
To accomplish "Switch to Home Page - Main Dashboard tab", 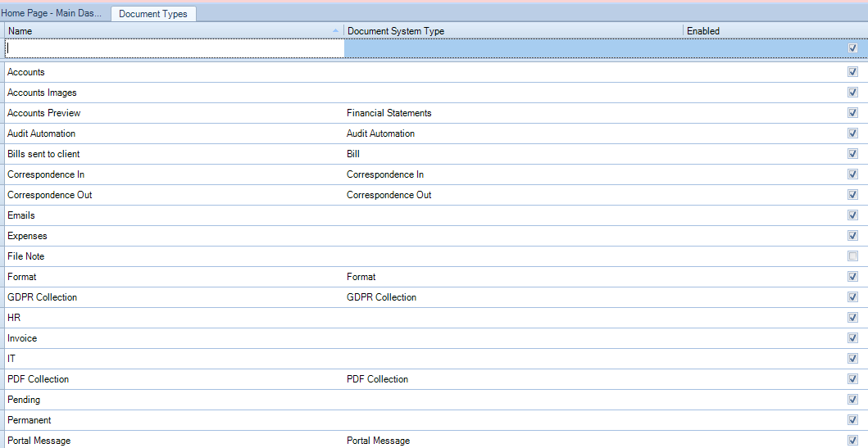I will coord(52,13).
